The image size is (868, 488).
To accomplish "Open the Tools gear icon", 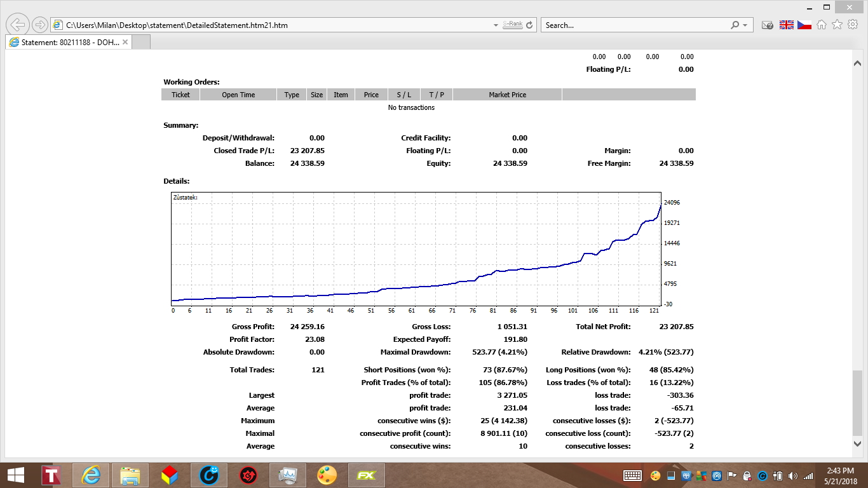I will tap(853, 25).
